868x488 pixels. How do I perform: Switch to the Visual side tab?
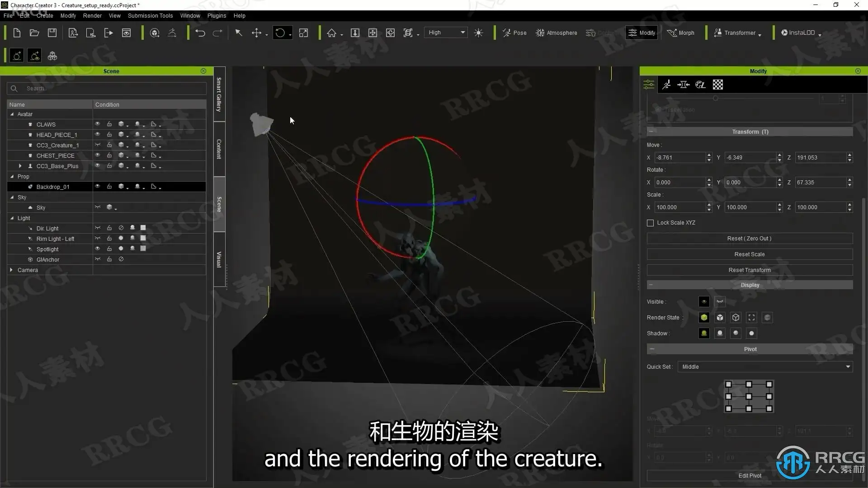(219, 259)
